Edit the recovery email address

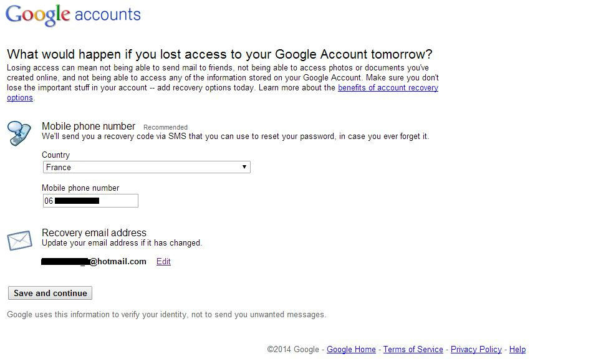pyautogui.click(x=163, y=262)
